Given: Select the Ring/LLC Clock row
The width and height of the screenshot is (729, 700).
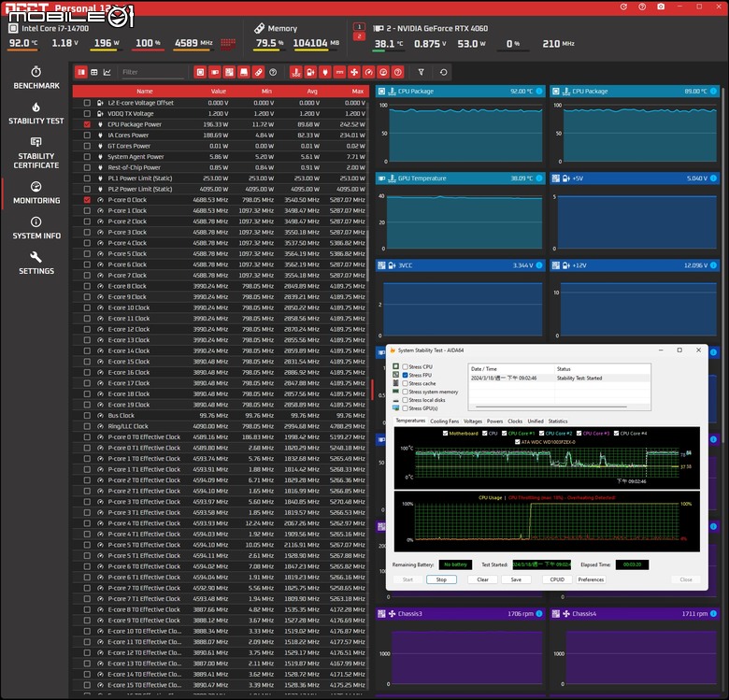Looking at the screenshot, I should [x=221, y=426].
